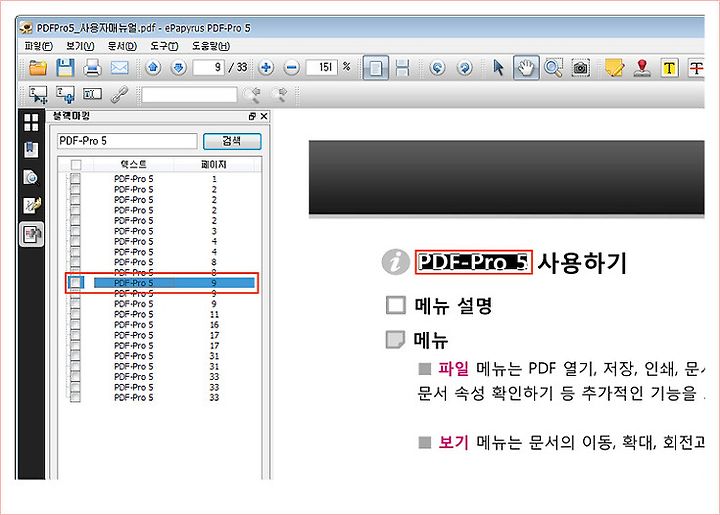Open the bookmarks panel in sidebar

31,150
